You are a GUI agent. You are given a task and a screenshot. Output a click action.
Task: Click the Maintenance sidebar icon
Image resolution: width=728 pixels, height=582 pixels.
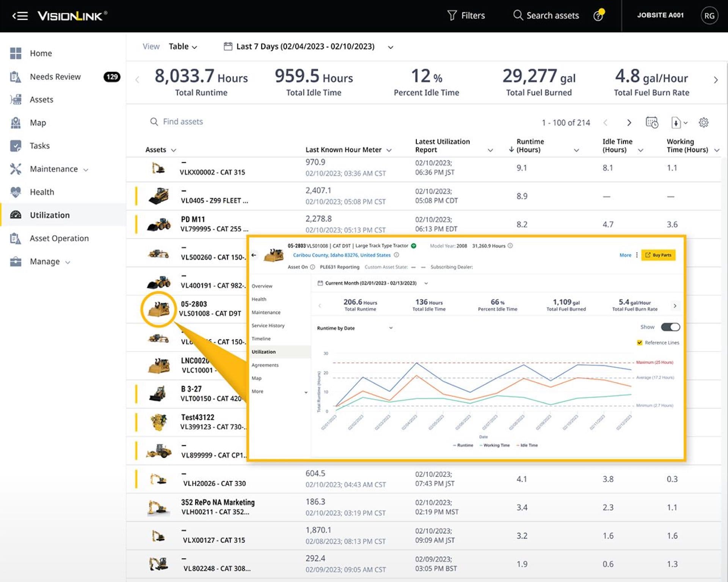(x=16, y=167)
